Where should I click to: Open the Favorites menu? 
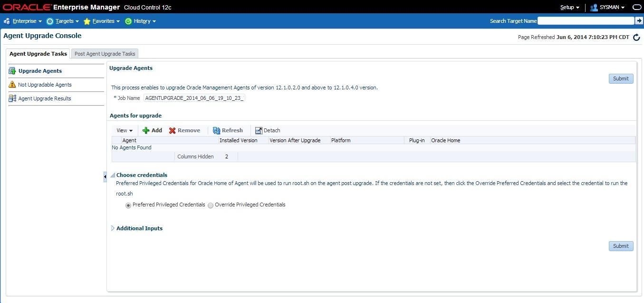pyautogui.click(x=106, y=21)
